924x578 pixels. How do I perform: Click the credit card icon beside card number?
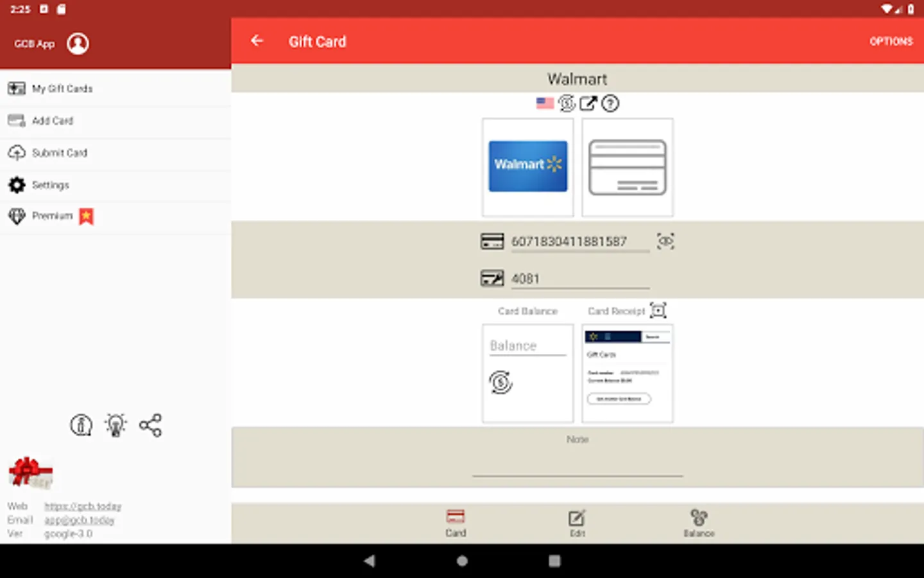click(492, 241)
